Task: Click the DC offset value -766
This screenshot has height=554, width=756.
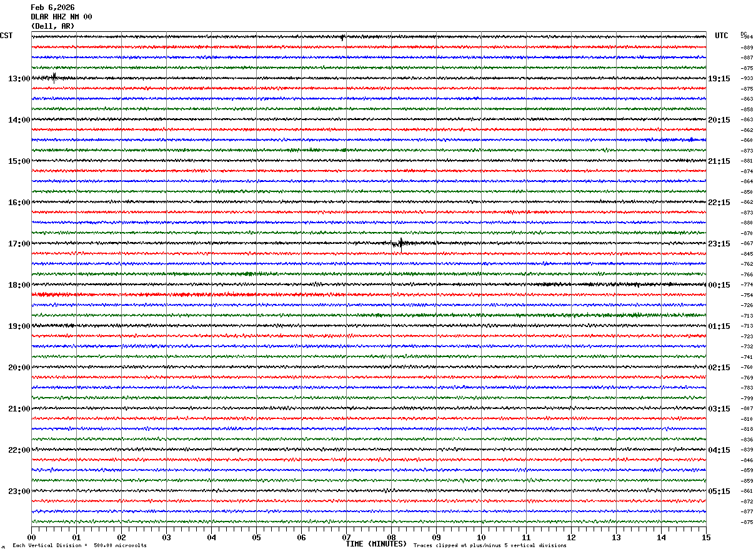Action: click(747, 274)
